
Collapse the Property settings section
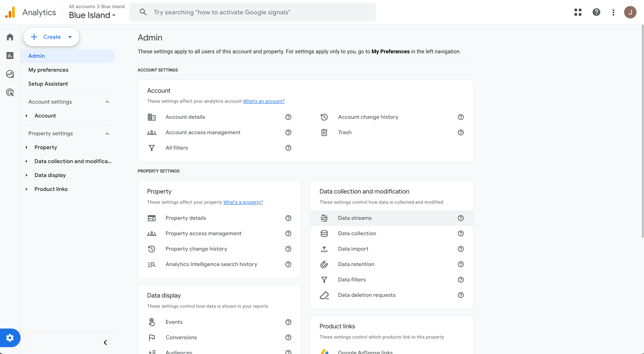click(x=107, y=134)
